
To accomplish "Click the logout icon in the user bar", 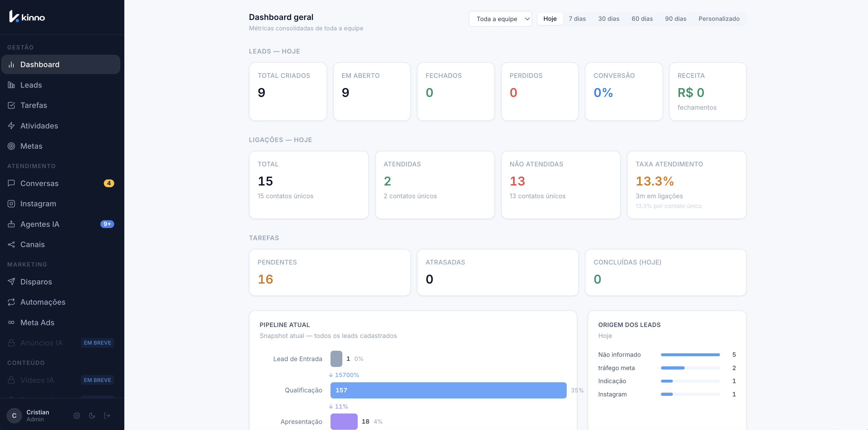I will coord(107,416).
